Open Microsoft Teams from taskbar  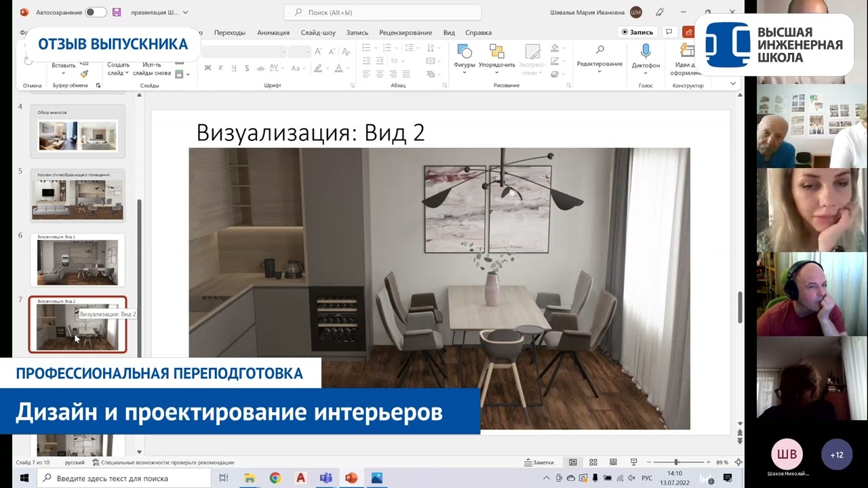coord(325,478)
